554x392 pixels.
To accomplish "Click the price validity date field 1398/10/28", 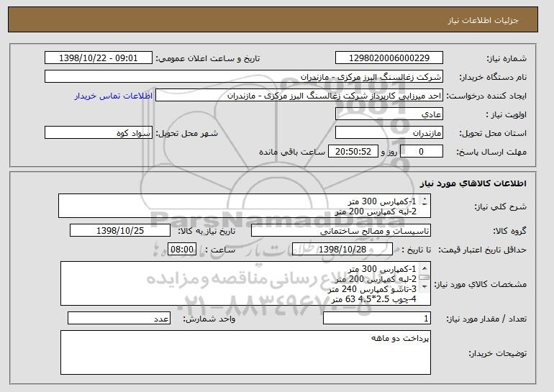I will click(x=342, y=250).
